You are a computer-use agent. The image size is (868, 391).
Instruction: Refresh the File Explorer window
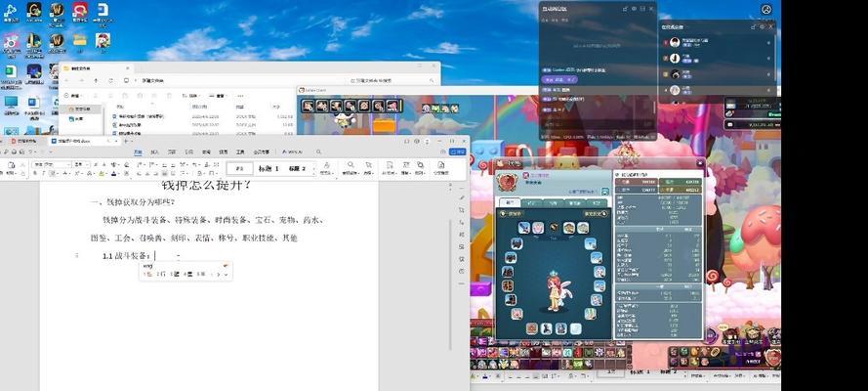[111, 80]
